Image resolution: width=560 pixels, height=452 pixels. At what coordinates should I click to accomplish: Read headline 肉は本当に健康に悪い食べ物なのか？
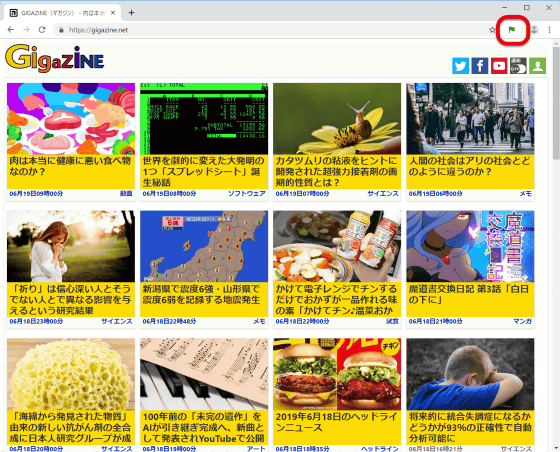[x=70, y=166]
